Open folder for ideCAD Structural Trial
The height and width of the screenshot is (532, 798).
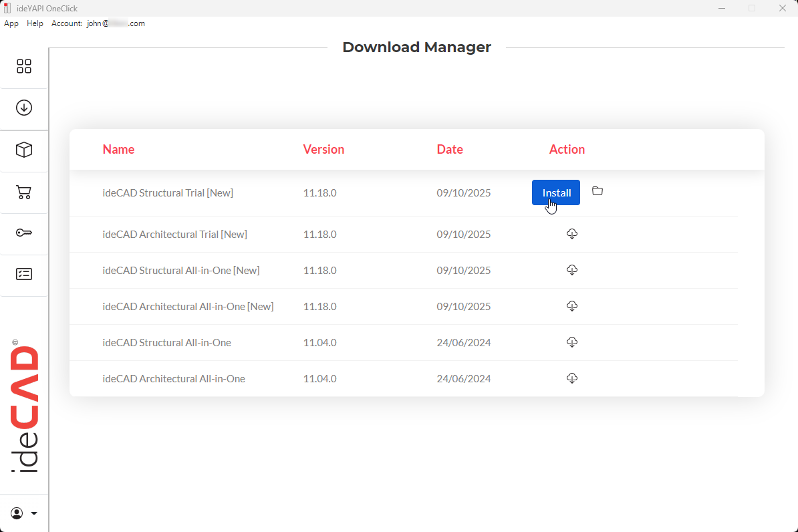(x=597, y=191)
